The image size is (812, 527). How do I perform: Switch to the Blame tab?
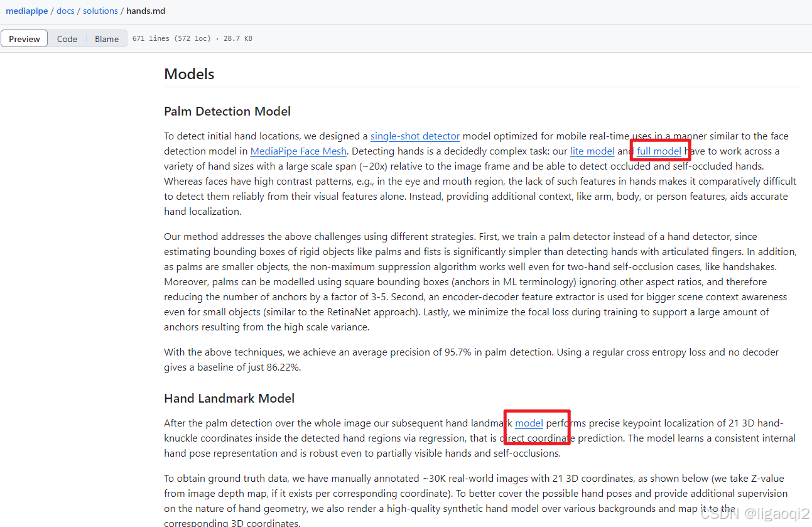click(107, 39)
